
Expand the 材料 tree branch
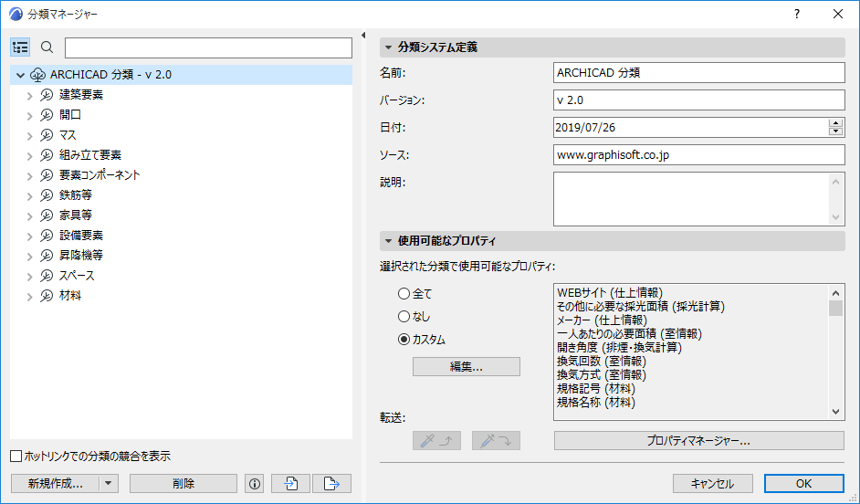click(30, 296)
